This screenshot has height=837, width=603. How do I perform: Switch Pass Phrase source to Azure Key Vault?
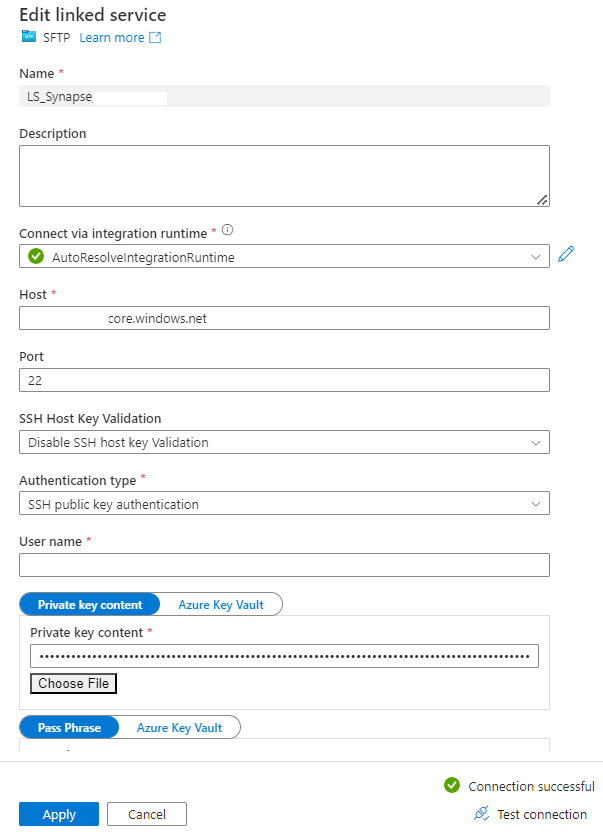coord(179,727)
